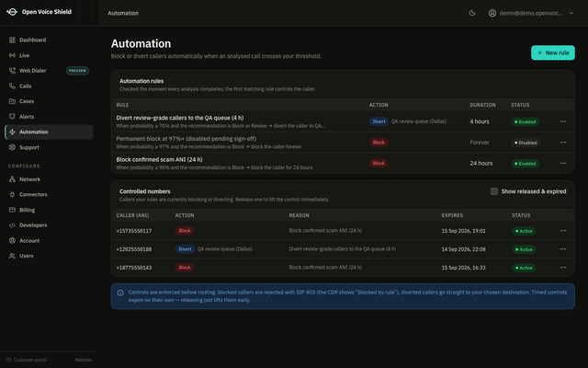The width and height of the screenshot is (588, 368).
Task: Click Disabled status of Permanent block rule
Action: coord(526,143)
